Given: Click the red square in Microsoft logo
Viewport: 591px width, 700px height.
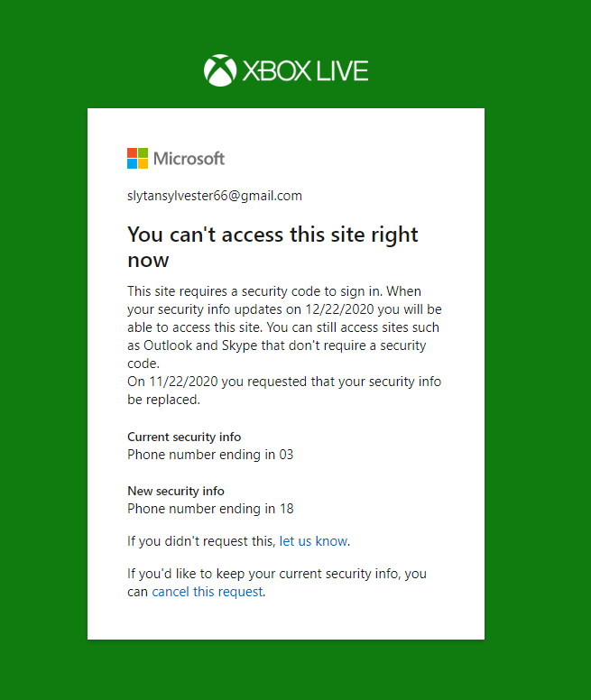Looking at the screenshot, I should click(x=132, y=152).
